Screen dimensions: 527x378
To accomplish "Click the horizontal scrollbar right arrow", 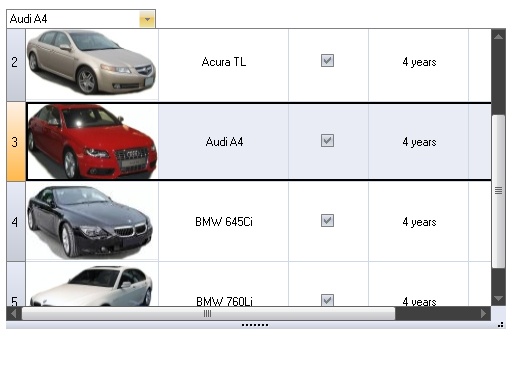I will [x=483, y=314].
